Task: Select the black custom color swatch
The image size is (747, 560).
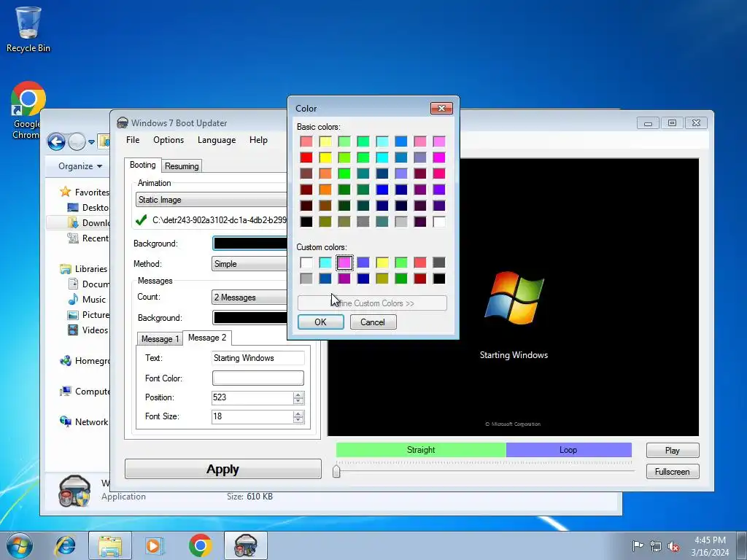Action: pyautogui.click(x=438, y=279)
